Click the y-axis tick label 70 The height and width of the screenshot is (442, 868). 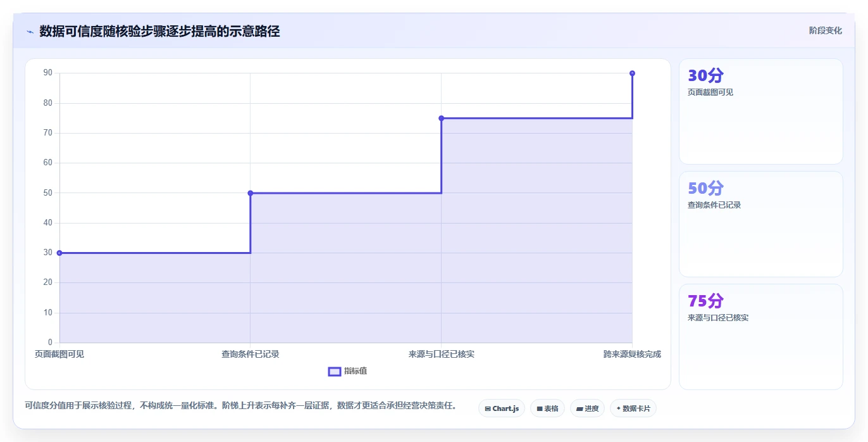(48, 133)
